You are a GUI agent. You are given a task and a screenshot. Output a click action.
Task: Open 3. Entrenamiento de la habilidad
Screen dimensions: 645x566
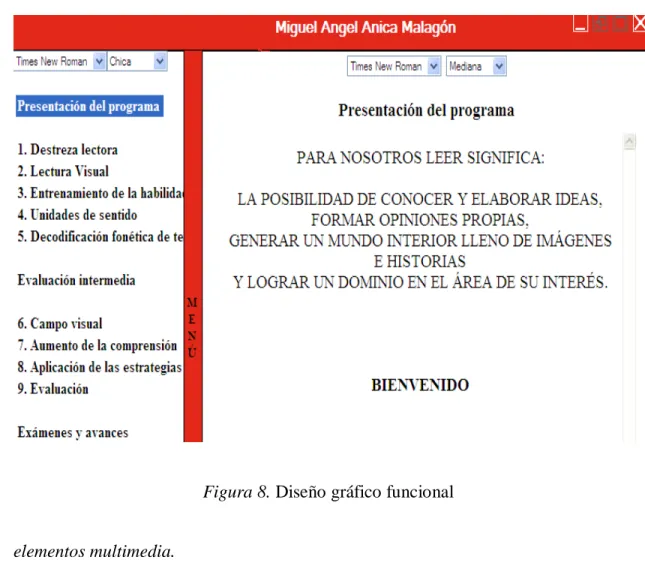click(100, 193)
